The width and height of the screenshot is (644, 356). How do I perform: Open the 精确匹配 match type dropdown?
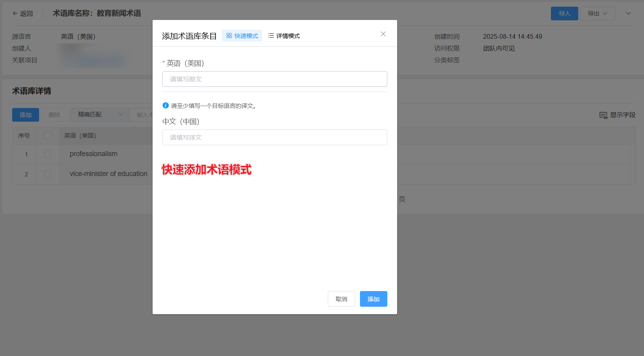point(100,115)
